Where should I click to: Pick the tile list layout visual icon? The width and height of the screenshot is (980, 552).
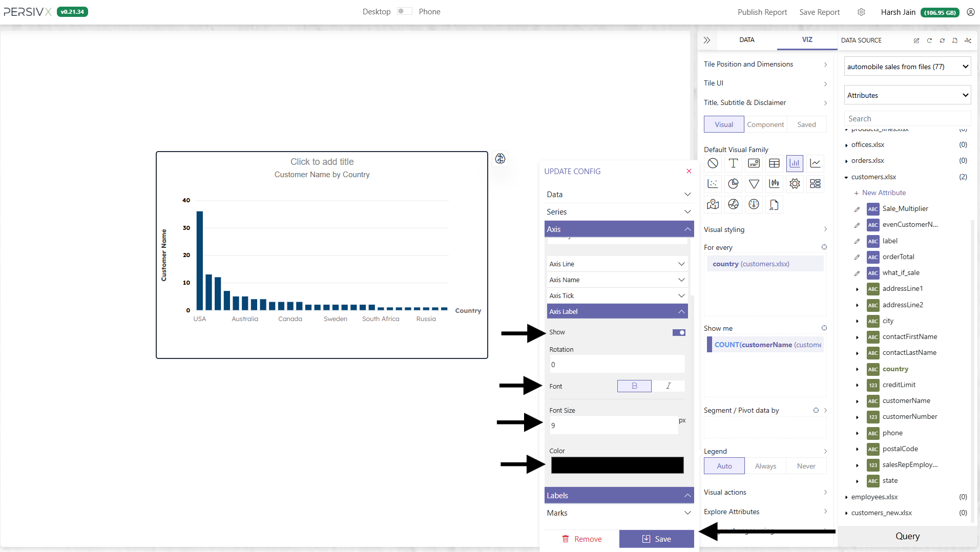coord(815,183)
